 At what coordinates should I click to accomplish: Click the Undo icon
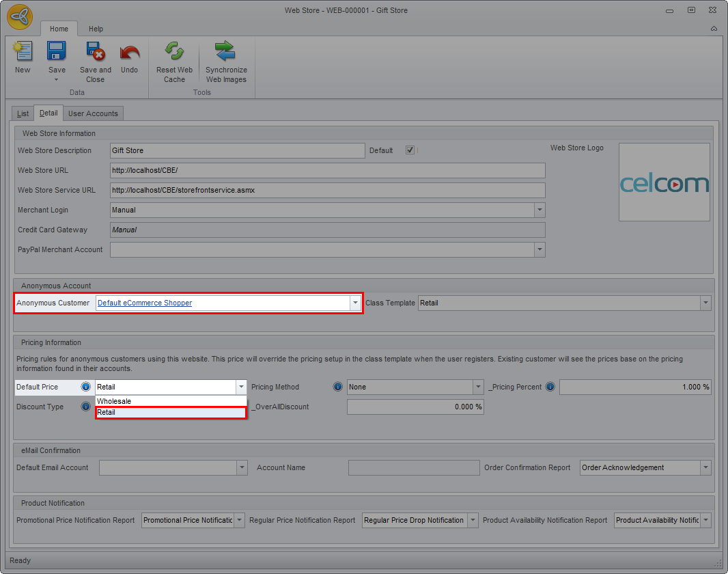point(129,53)
